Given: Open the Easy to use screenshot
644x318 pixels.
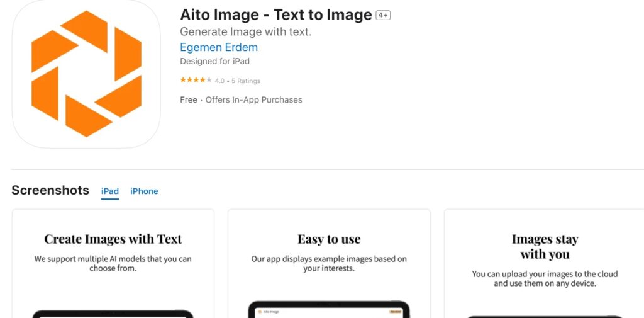Looking at the screenshot, I should click(329, 264).
